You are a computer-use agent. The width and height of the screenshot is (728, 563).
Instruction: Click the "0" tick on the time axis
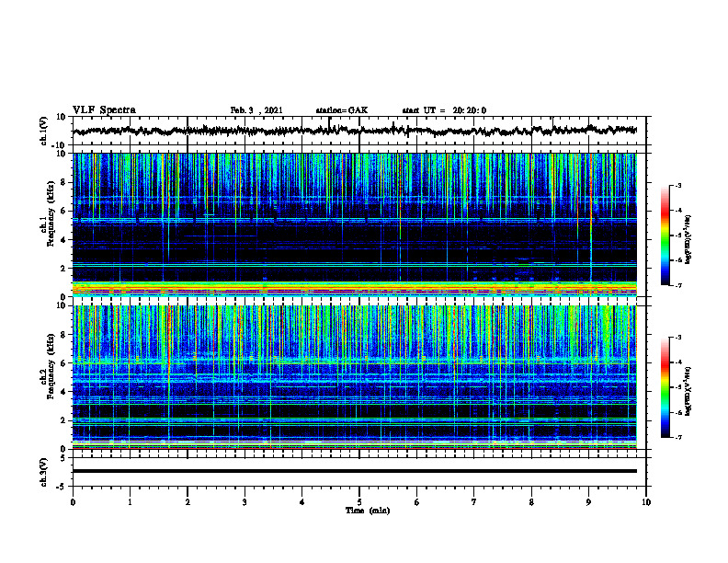click(73, 502)
